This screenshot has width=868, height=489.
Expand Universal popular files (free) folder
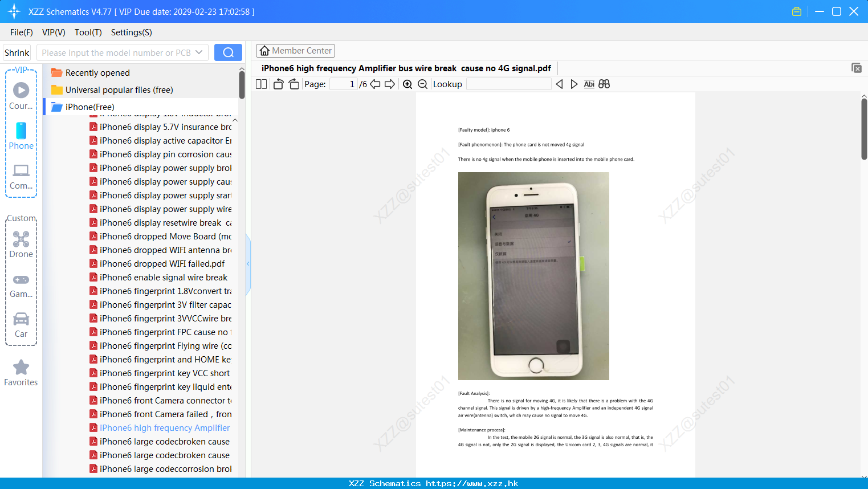pos(113,90)
